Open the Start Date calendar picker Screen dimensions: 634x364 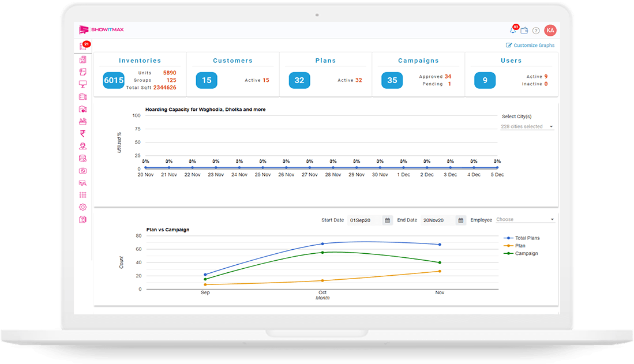pos(387,220)
